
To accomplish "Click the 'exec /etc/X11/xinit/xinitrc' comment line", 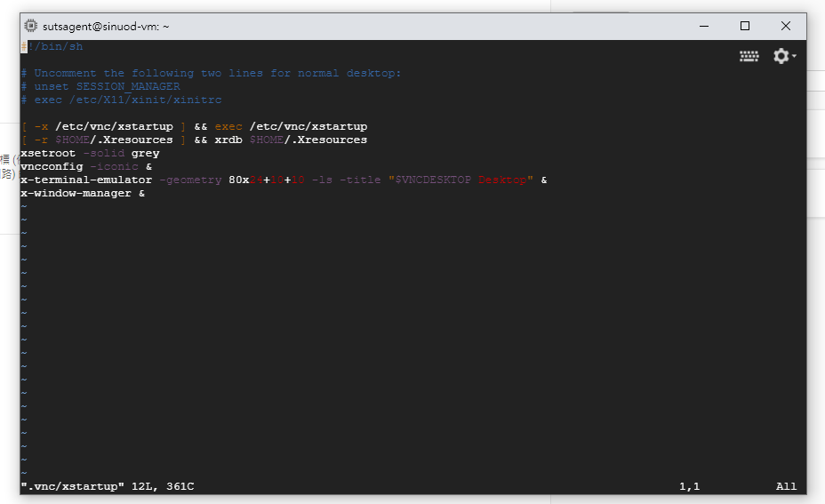I will tap(121, 100).
